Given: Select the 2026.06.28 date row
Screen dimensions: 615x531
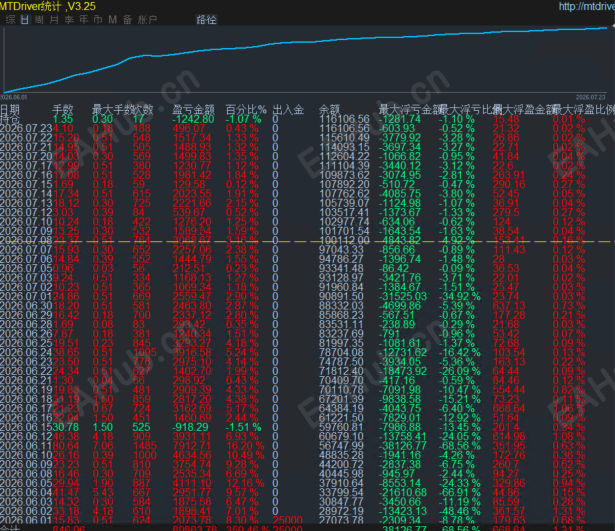Looking at the screenshot, I should [x=308, y=325].
